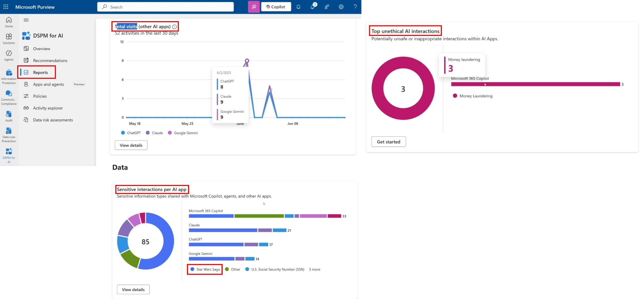
Task: Click the ChatGPT bar with value 17
Action: [229, 244]
